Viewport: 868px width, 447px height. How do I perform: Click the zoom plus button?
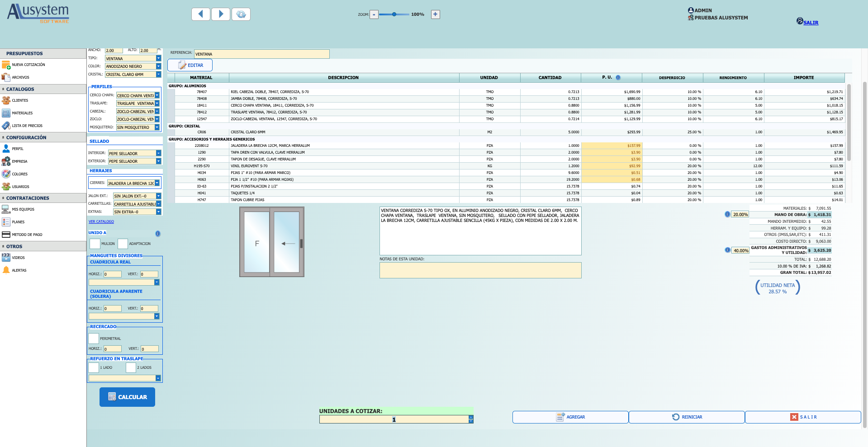[x=435, y=14]
